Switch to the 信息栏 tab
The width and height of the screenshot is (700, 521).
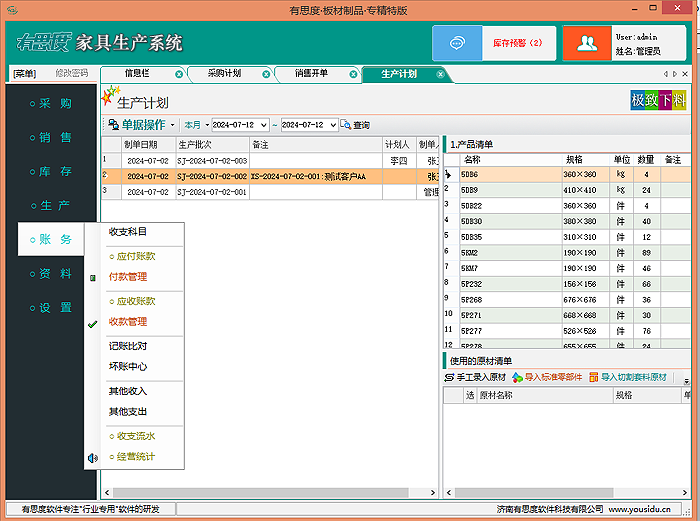coord(137,74)
